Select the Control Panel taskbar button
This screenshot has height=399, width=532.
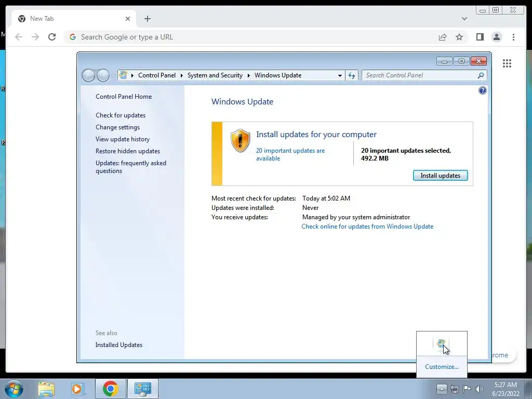(143, 389)
